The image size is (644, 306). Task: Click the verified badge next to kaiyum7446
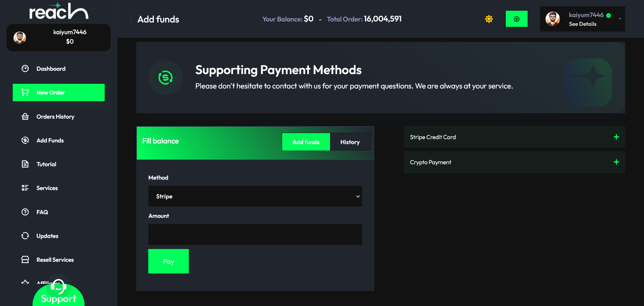pyautogui.click(x=609, y=15)
